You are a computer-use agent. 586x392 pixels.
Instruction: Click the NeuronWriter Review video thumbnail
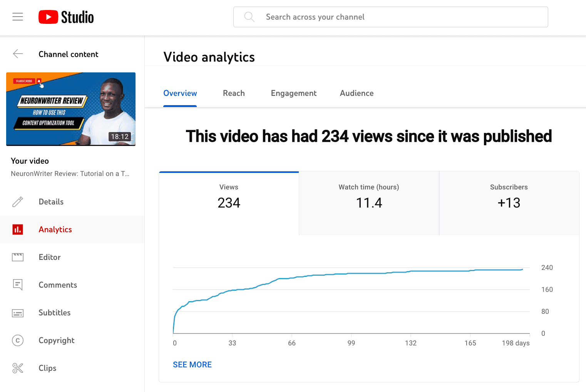71,109
